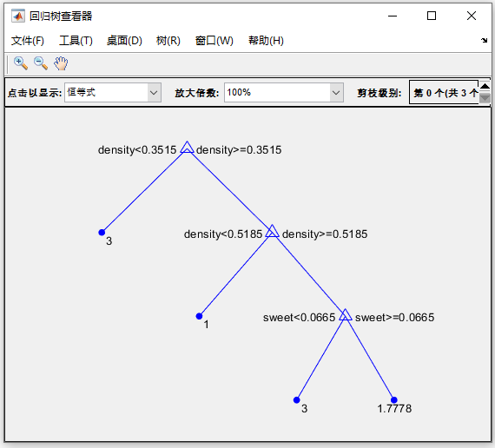Click the dock arrow icon beside menu bar

(484, 40)
